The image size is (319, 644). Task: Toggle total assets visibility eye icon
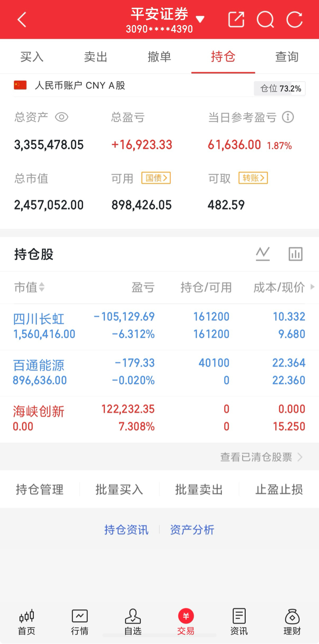click(x=61, y=117)
